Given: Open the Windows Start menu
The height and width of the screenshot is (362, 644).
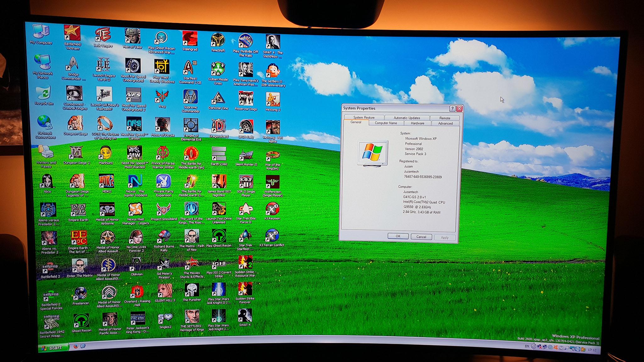Looking at the screenshot, I should coord(53,348).
